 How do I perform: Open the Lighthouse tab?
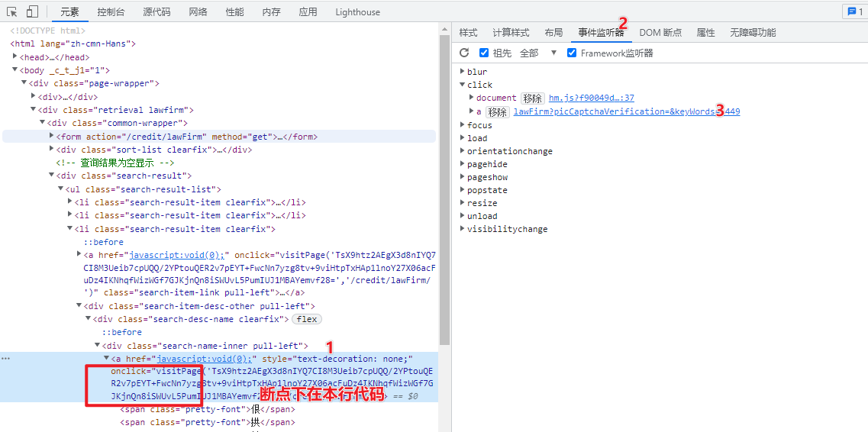[357, 12]
